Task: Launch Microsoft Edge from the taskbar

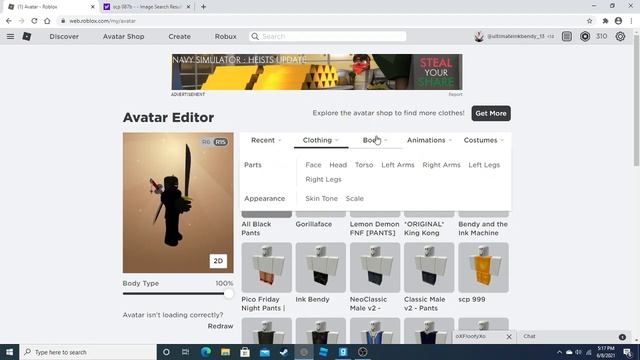Action: (x=206, y=352)
